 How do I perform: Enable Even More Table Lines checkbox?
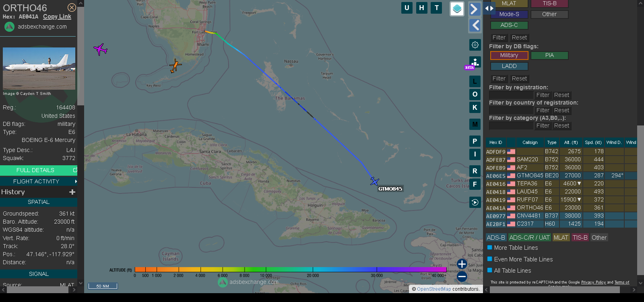[490, 259]
